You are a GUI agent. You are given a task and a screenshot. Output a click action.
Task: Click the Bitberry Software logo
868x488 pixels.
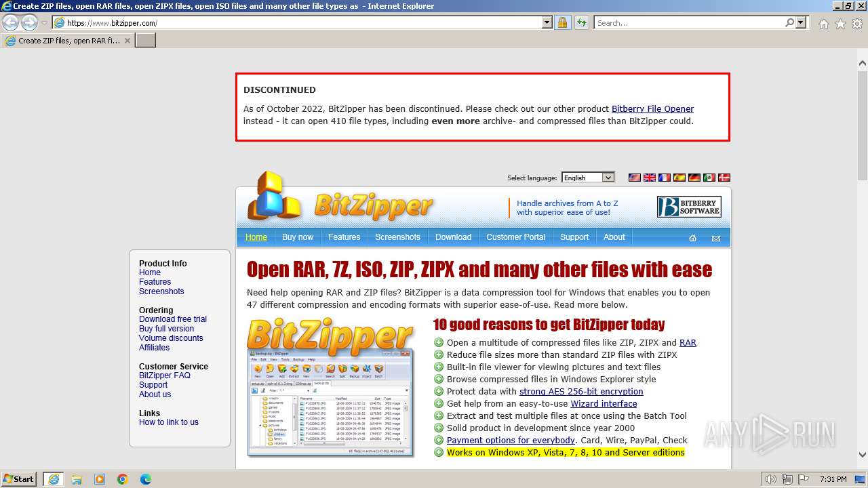[x=688, y=207]
